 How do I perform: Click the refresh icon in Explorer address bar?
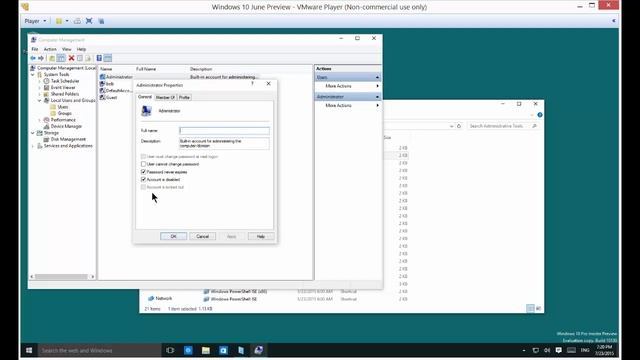click(459, 126)
